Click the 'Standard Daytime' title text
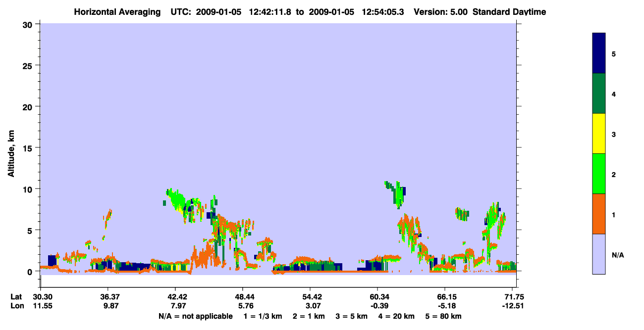Image resolution: width=644 pixels, height=330 pixels. point(509,12)
